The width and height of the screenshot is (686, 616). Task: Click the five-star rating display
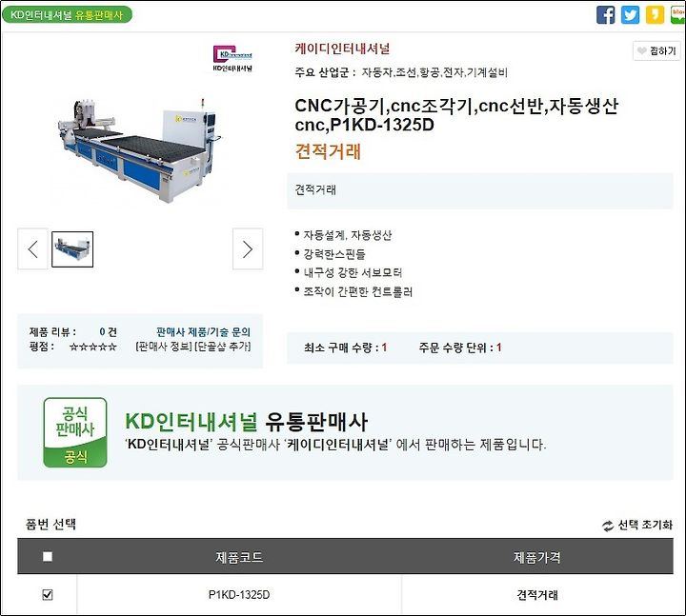click(93, 347)
